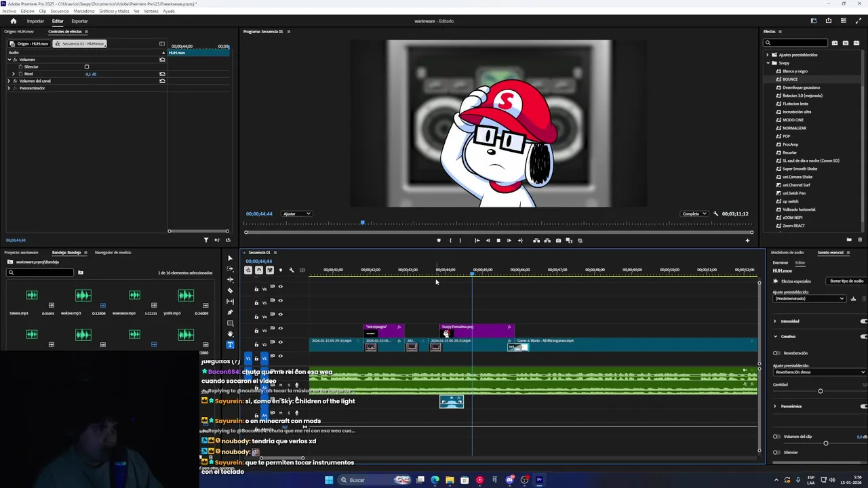The image size is (868, 488).
Task: Select the Type text tool
Action: click(x=230, y=345)
